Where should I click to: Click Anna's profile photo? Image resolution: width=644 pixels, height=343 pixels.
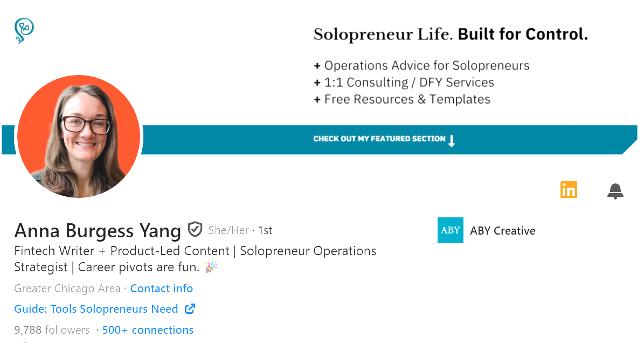point(79,136)
